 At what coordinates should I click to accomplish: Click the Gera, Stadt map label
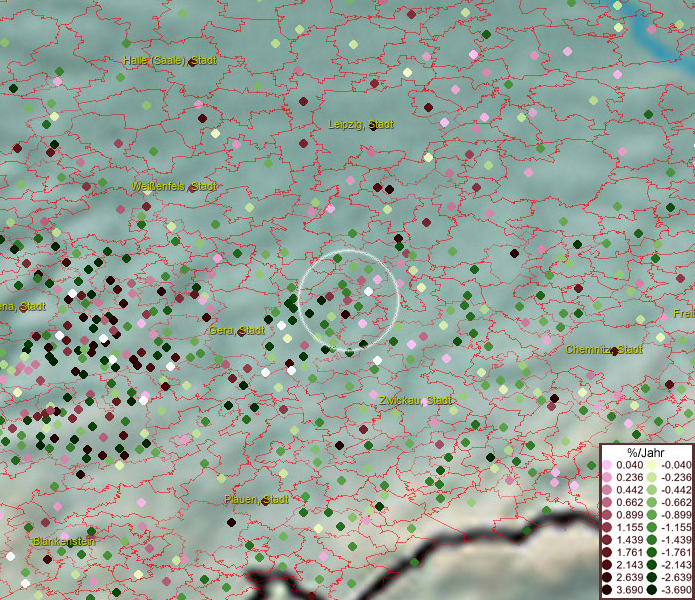tap(236, 330)
